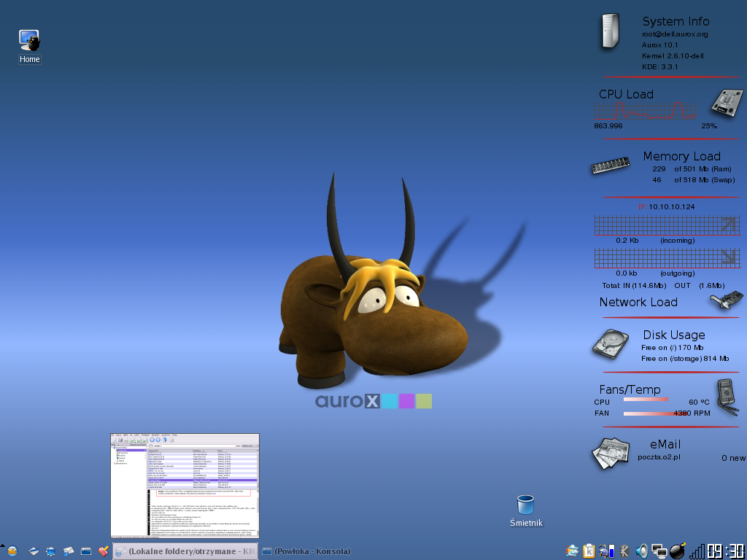The image size is (747, 560).
Task: Click the hard disk Disk Usage icon
Action: click(611, 343)
